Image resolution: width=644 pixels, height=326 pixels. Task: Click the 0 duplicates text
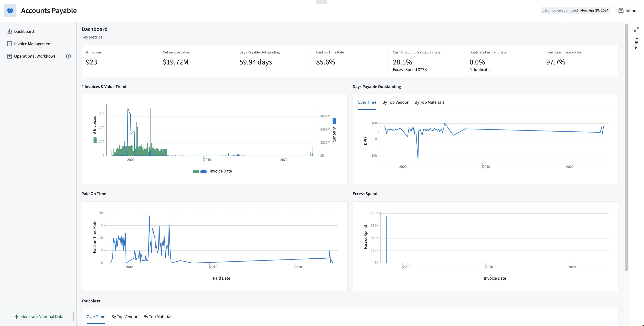click(480, 69)
